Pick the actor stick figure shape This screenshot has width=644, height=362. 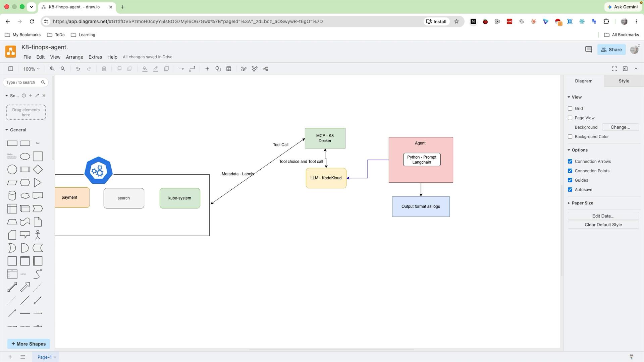(x=38, y=235)
